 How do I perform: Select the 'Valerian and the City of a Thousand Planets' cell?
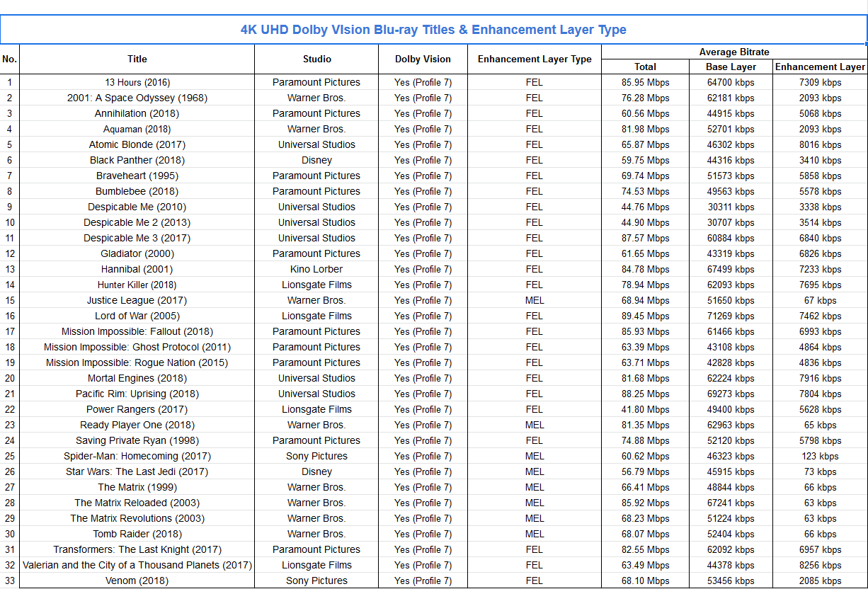click(137, 566)
